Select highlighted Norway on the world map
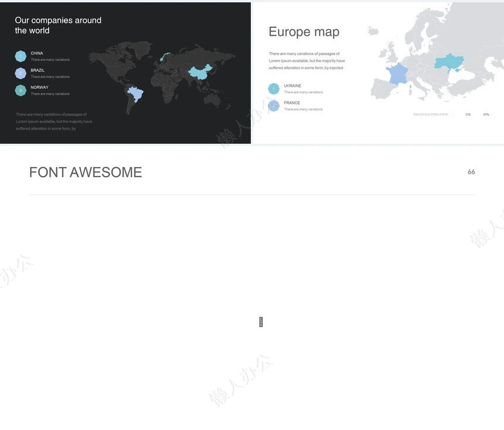This screenshot has width=504, height=430. point(165,57)
